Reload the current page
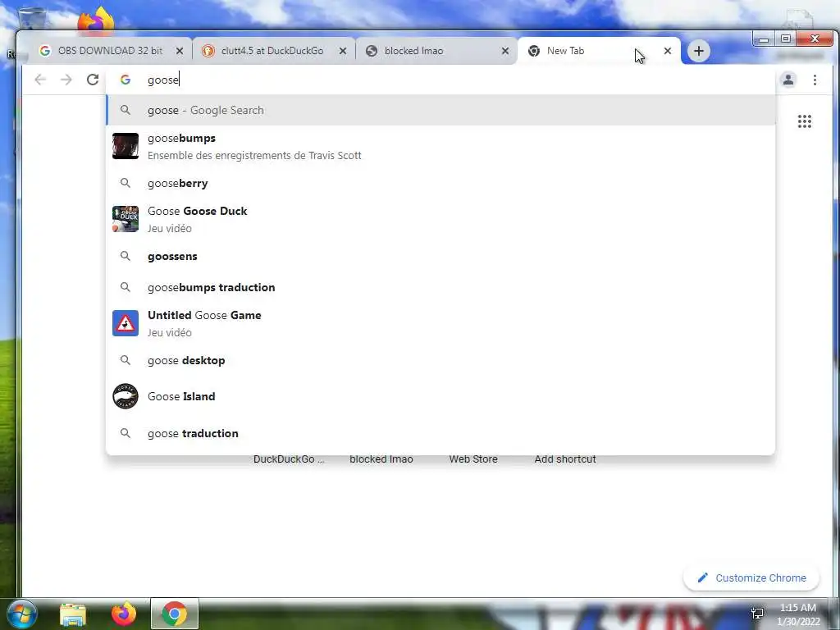 pos(93,80)
